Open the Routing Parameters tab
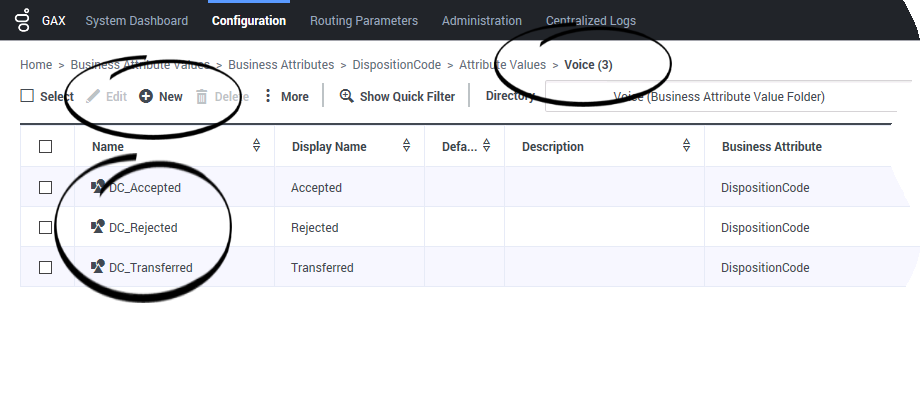 (363, 20)
